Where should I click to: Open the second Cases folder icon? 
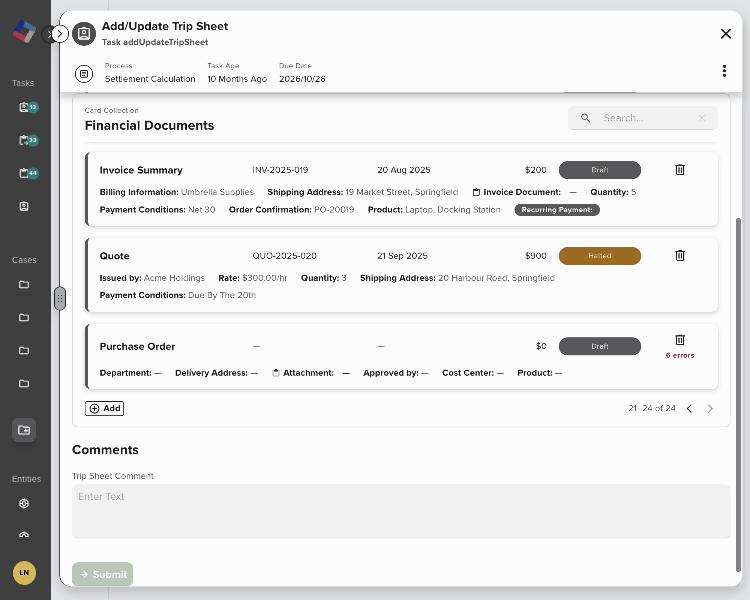[24, 317]
